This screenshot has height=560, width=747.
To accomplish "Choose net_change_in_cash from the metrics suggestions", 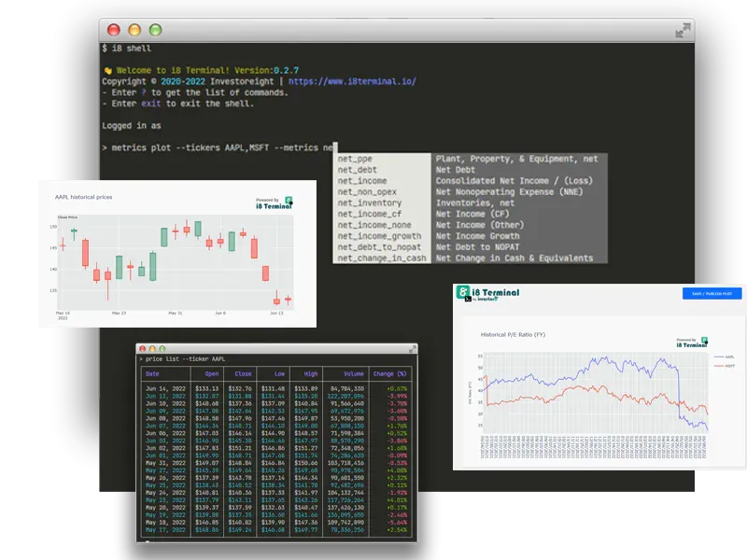I will point(378,259).
